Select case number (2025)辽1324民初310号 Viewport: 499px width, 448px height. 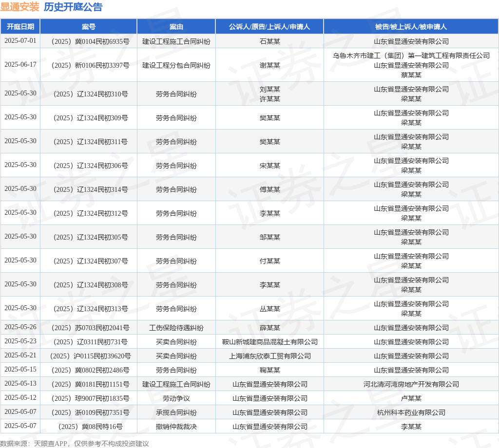click(x=90, y=94)
